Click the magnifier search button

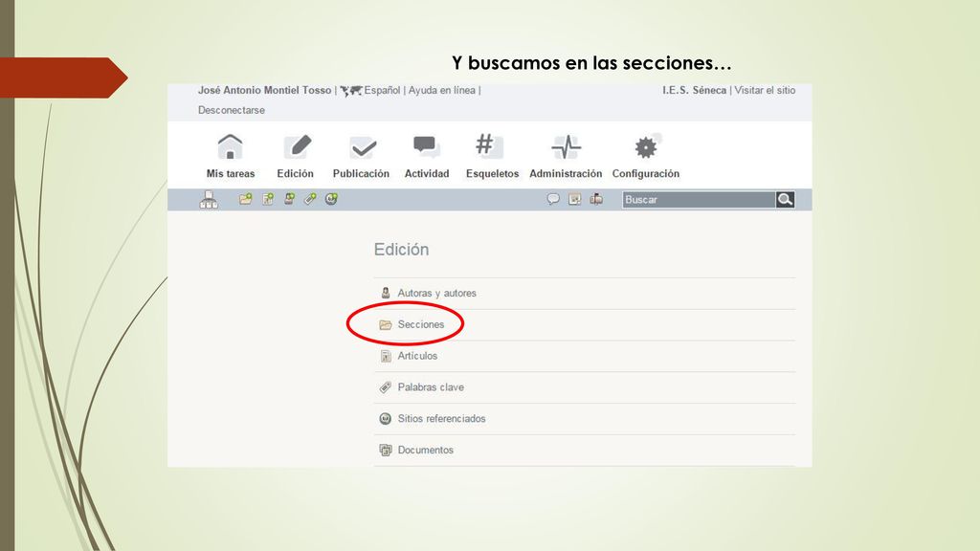(785, 199)
